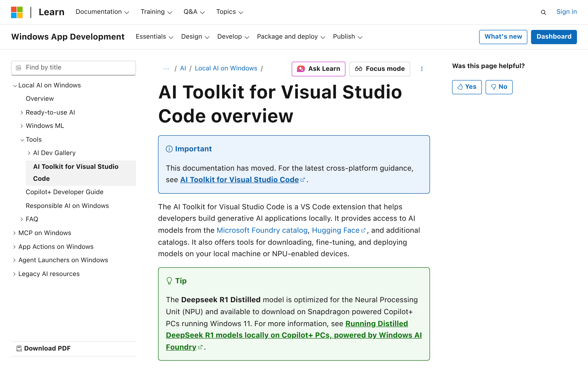Viewport: 588px width, 368px height.
Task: Expand the Design menu
Action: point(195,37)
